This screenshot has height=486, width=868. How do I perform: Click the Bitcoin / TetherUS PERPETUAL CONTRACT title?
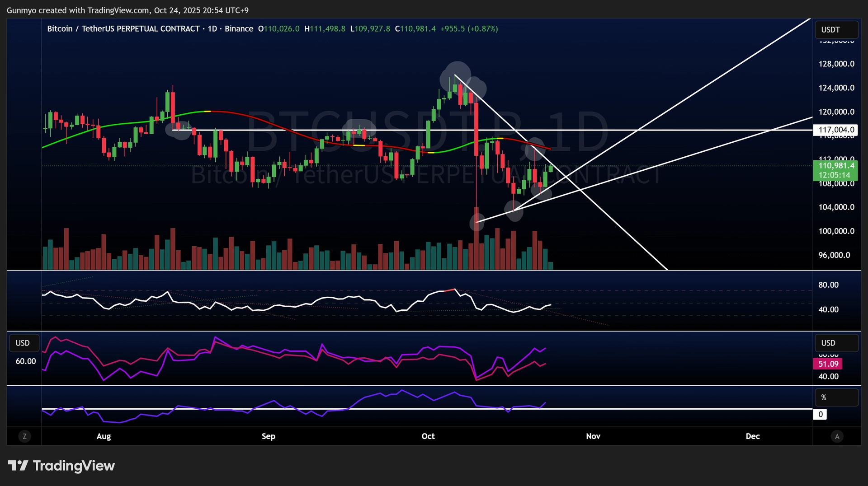123,29
